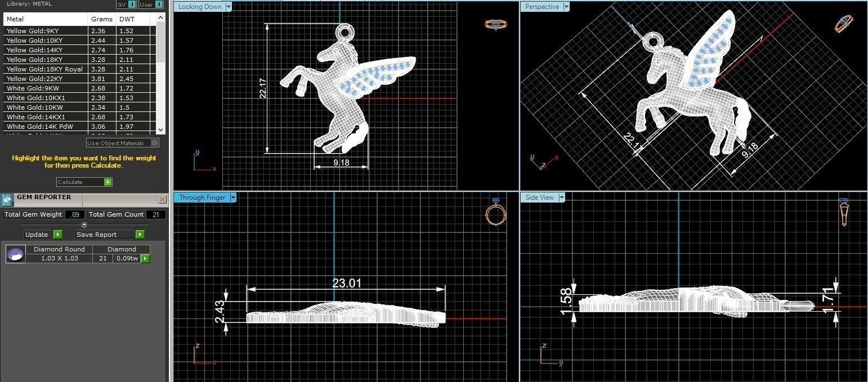Image resolution: width=868 pixels, height=382 pixels.
Task: Click the 2.43 dimension in Through Finger view
Action: [x=220, y=311]
